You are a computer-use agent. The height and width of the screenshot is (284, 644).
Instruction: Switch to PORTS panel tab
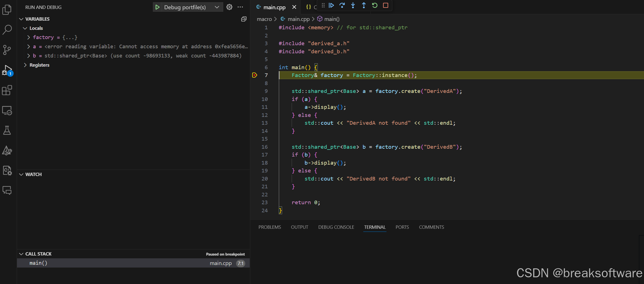pos(402,227)
